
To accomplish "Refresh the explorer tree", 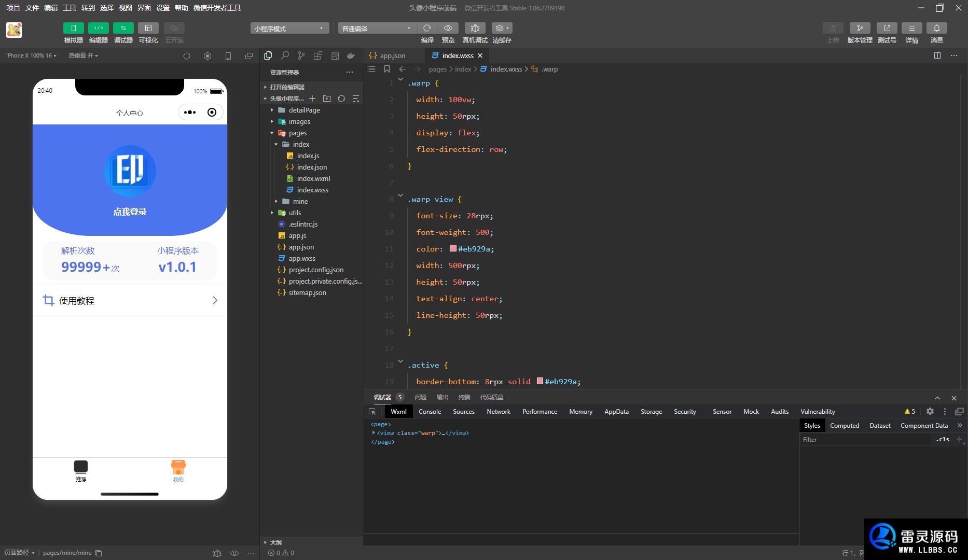I will [x=341, y=99].
